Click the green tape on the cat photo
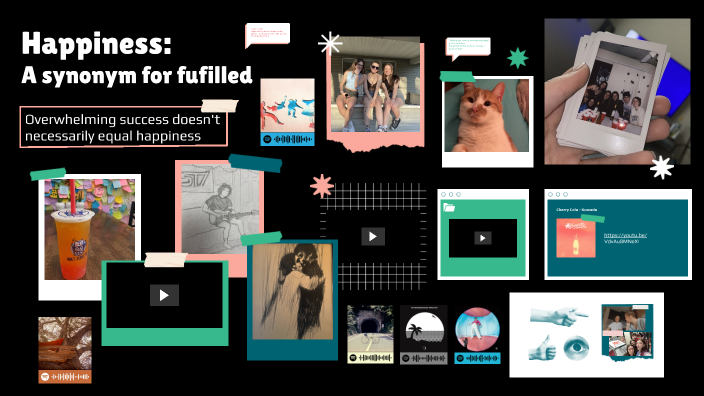Screen dimensions: 704x396 457,77
